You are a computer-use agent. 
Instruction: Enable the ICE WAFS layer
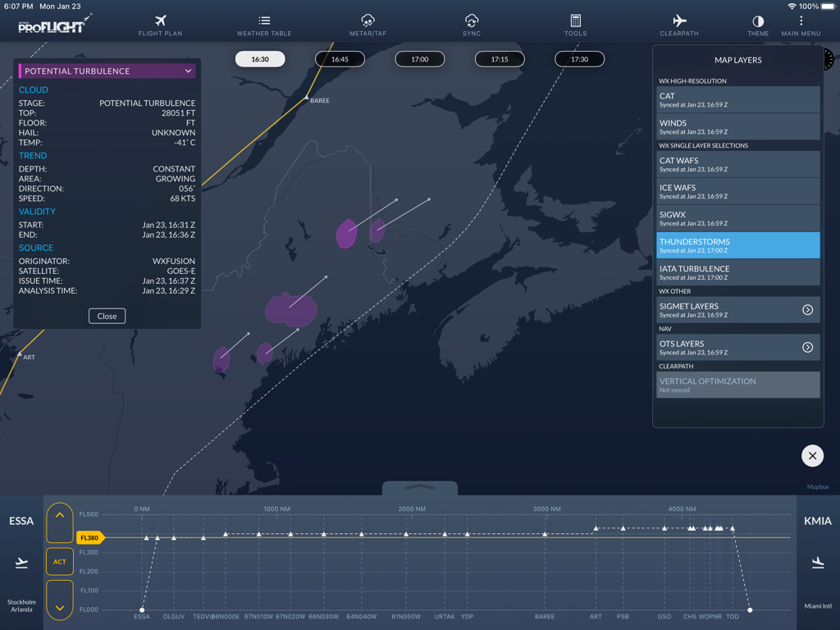[737, 192]
